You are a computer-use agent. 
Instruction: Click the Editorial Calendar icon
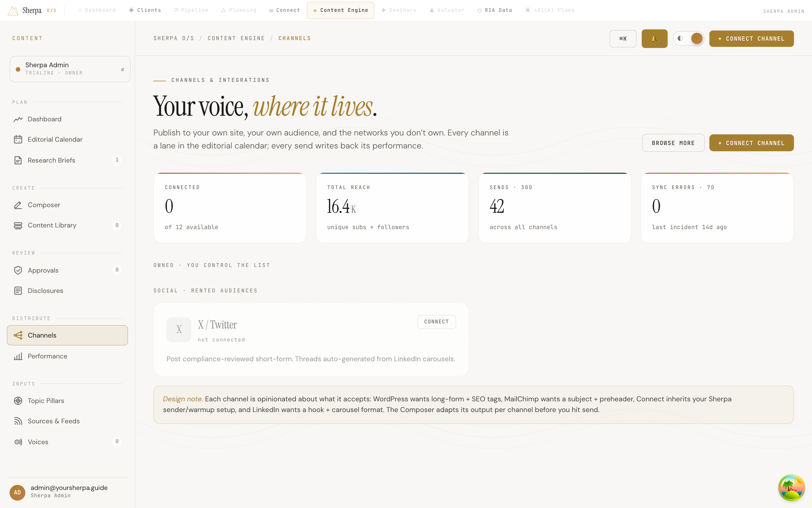point(18,139)
